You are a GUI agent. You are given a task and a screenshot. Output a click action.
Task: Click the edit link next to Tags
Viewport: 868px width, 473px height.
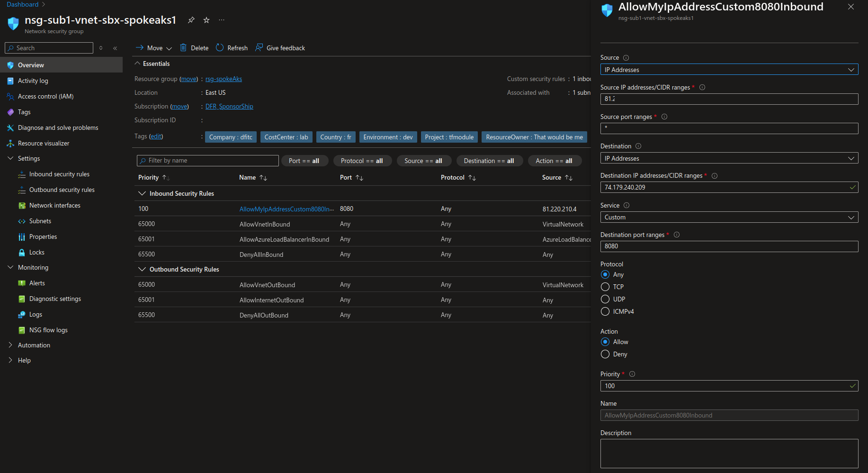[156, 136]
